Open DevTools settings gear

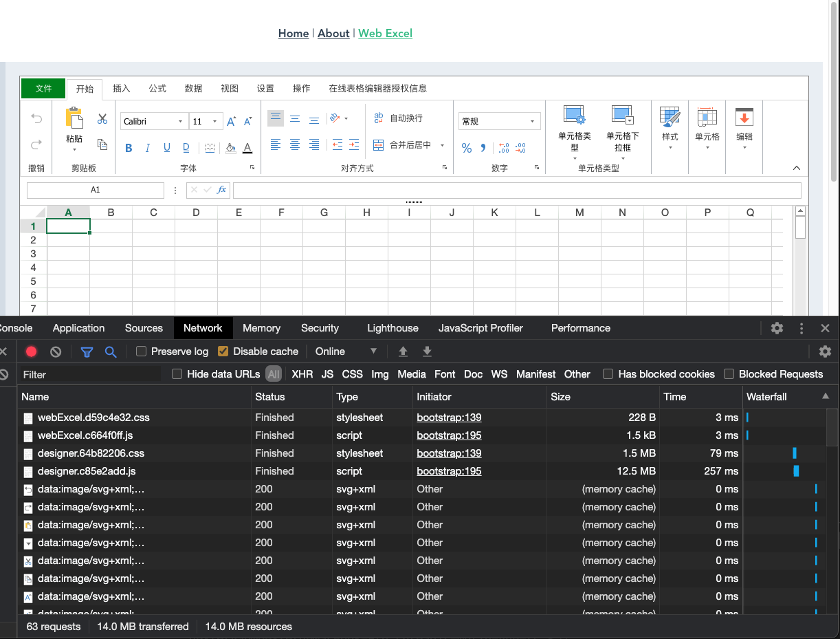pos(777,328)
